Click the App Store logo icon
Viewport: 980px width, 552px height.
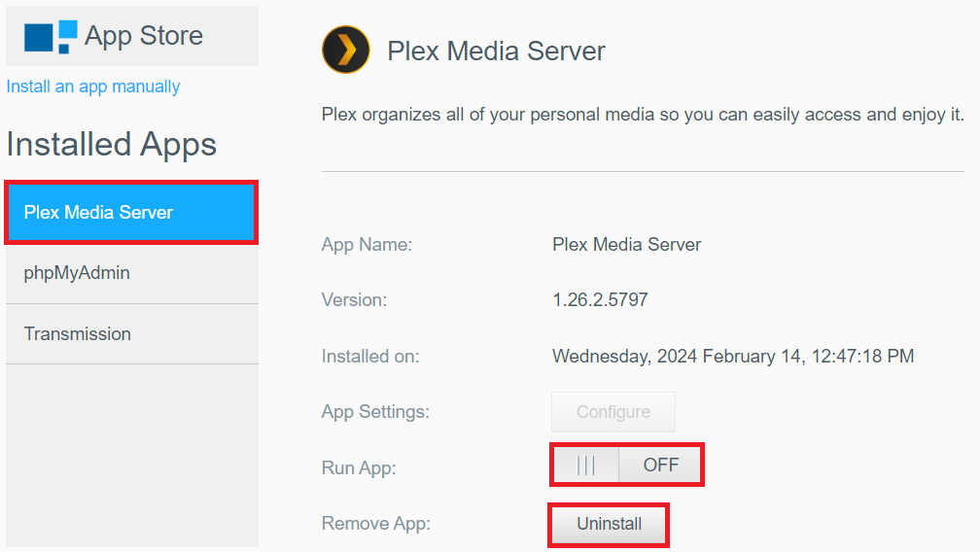(x=51, y=36)
